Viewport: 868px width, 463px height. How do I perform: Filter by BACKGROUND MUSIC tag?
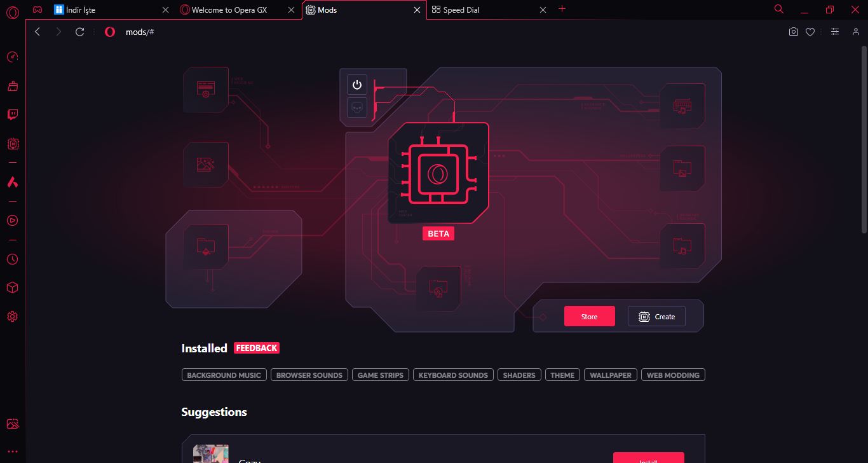point(224,375)
